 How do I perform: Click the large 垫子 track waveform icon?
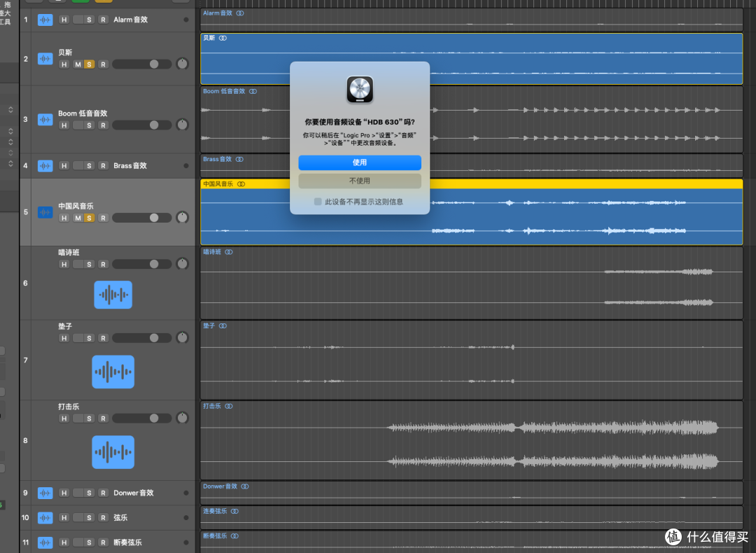pos(113,372)
